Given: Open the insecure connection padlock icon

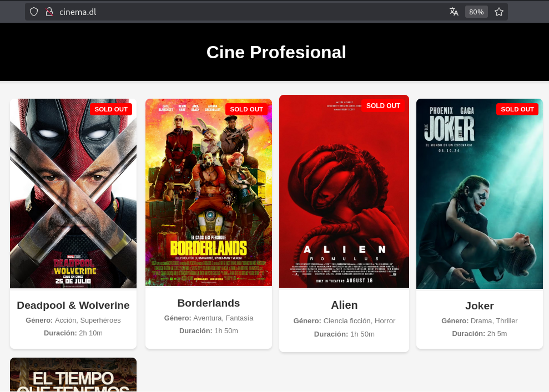Looking at the screenshot, I should click(x=49, y=12).
